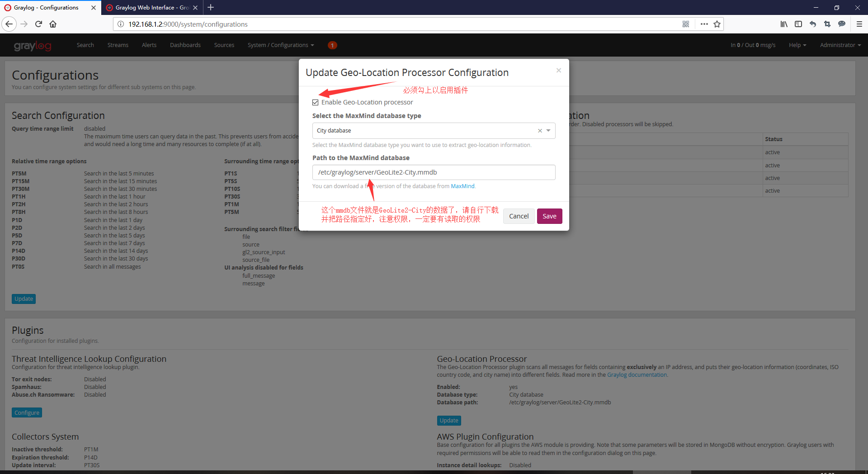Expand the MaxMind database type dropdown

click(x=548, y=131)
